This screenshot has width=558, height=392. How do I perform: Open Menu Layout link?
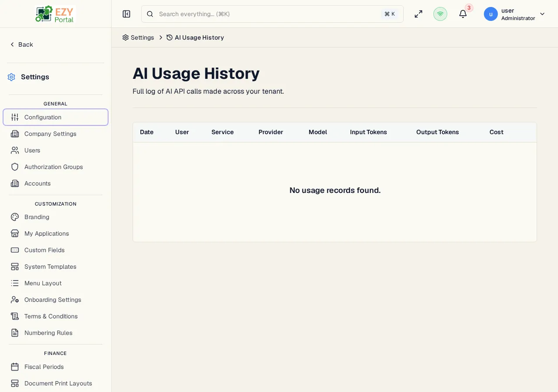pos(55,283)
